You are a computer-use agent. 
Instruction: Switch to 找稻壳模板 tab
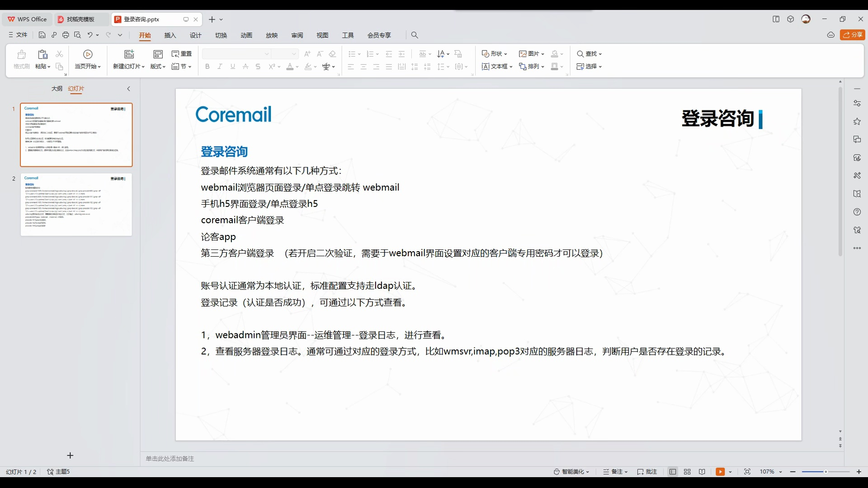click(80, 19)
